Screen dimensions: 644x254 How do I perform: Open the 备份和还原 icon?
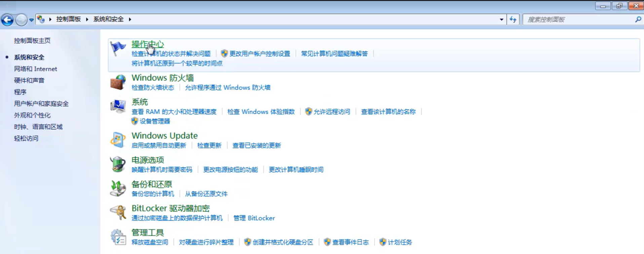point(118,188)
